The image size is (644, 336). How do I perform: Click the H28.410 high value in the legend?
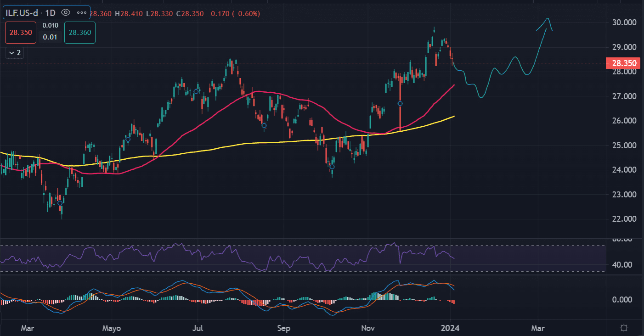pyautogui.click(x=129, y=13)
